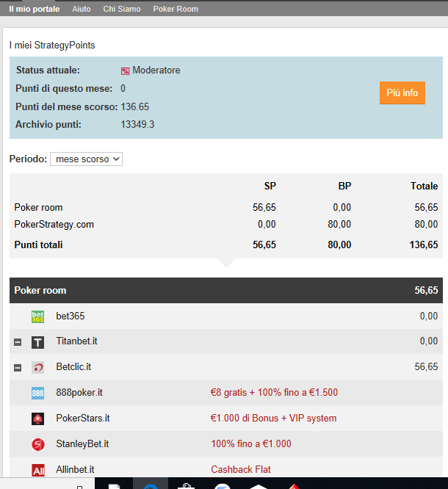Open the Cashback Flat offer link
448x489 pixels.
pos(241,469)
